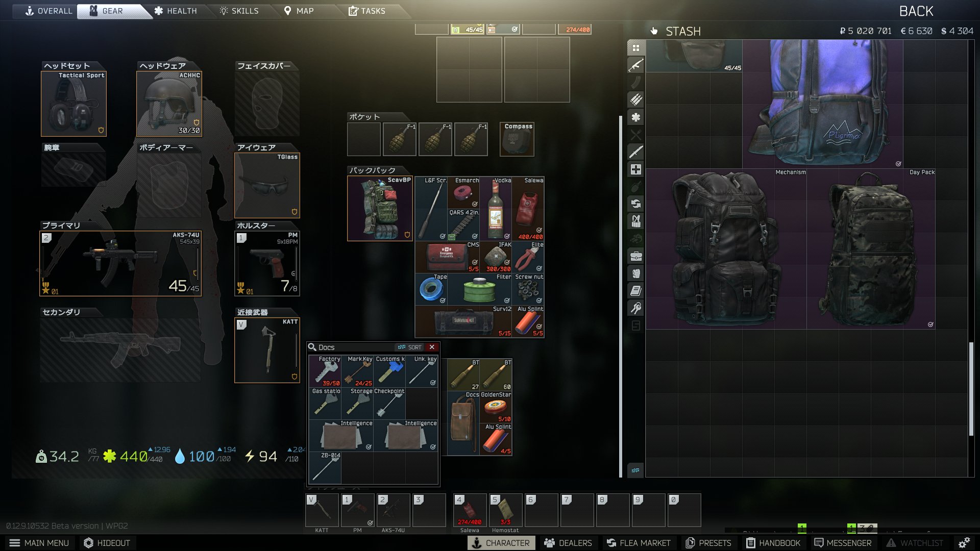Viewport: 980px width, 551px height.
Task: Expand the ScavBP backpack contents
Action: point(379,207)
